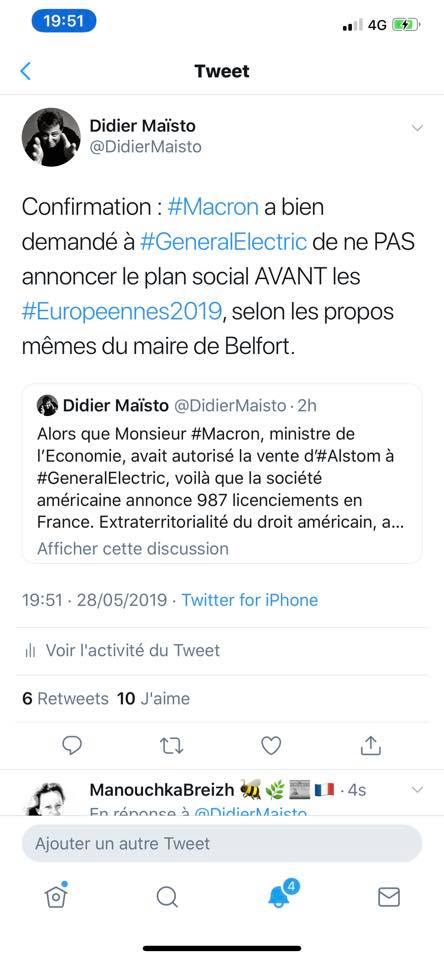Tap the #GeneralElectric hashtag
This screenshot has height=960, width=444.
tap(223, 242)
